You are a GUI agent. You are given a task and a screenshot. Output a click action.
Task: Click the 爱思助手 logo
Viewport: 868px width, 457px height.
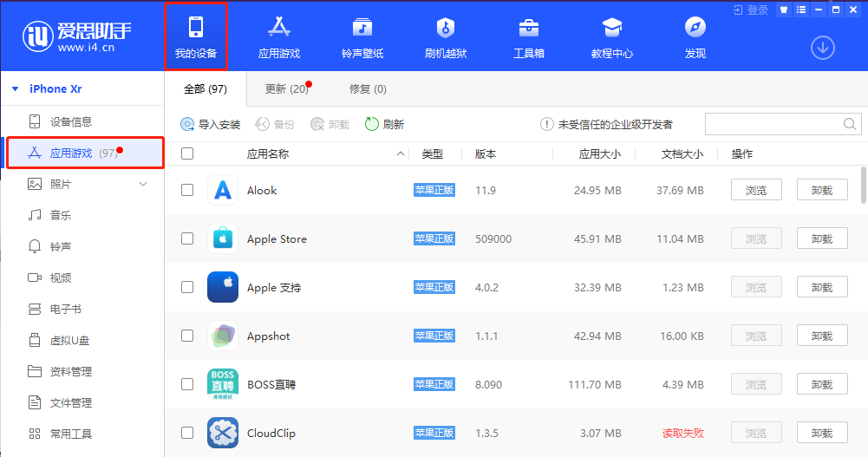click(76, 36)
